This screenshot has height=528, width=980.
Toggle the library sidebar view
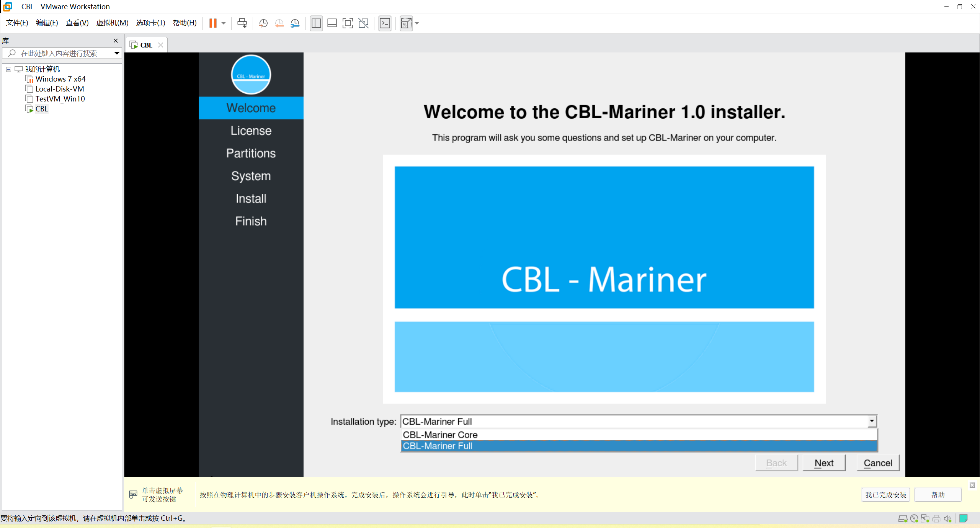coord(316,23)
